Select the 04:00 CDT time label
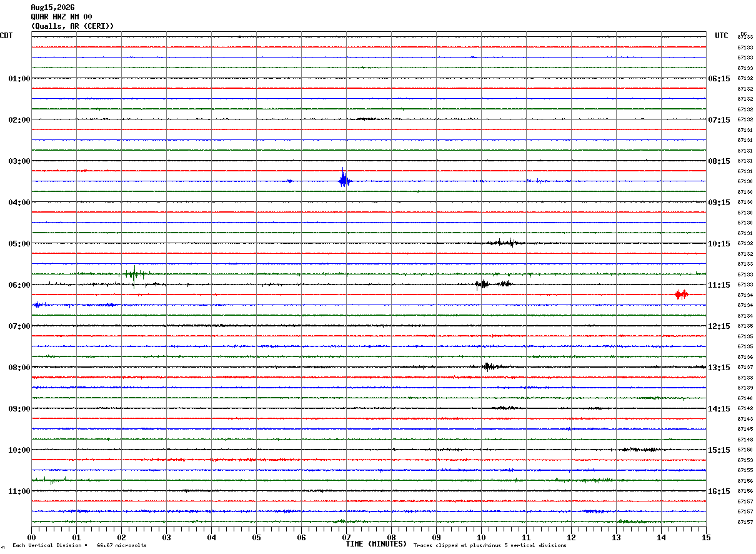The image size is (756, 554). point(19,203)
